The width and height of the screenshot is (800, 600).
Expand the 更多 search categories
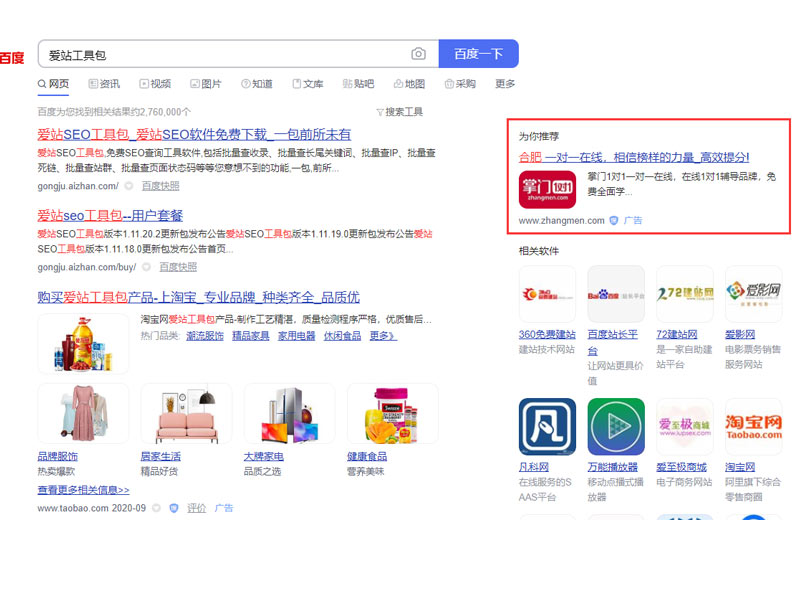505,84
